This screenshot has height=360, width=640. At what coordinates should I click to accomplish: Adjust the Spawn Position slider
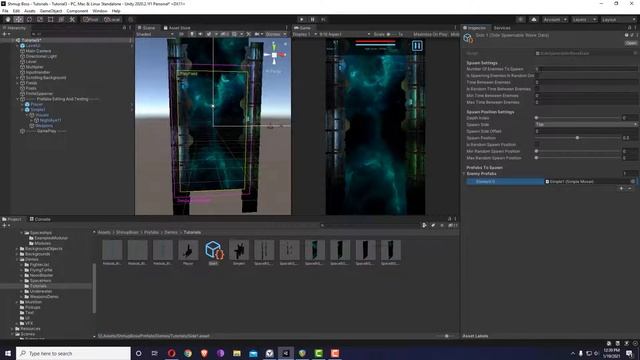[x=578, y=138]
